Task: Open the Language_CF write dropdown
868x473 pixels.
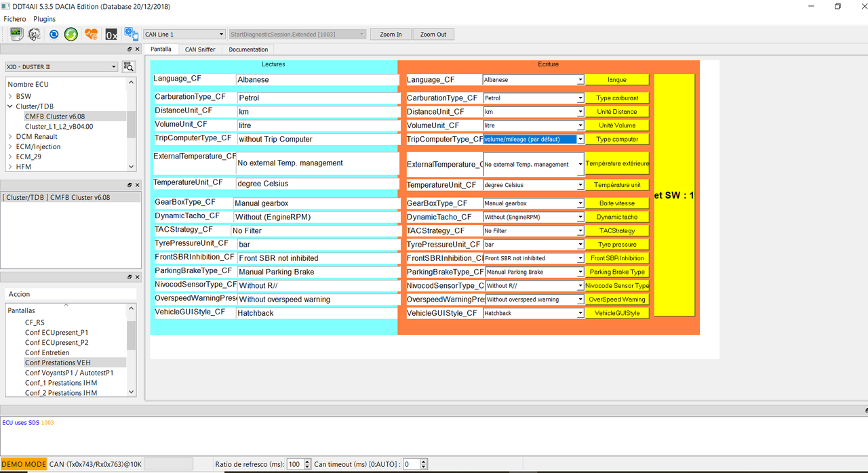Action: point(533,80)
